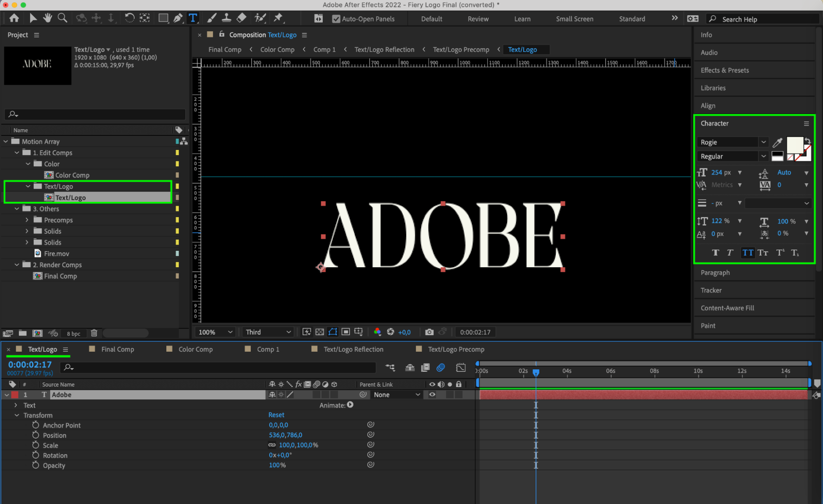Click the eyedropper in Character panel
This screenshot has width=823, height=504.
777,142
